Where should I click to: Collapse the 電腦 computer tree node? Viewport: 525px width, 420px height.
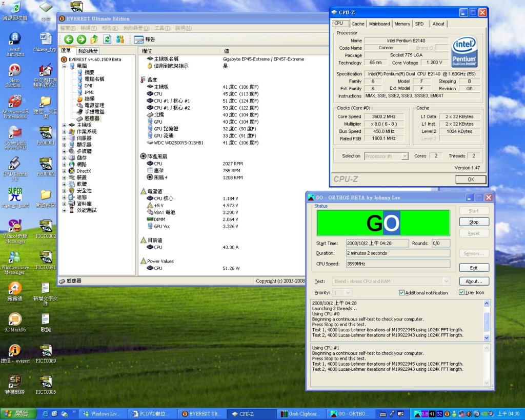click(x=64, y=66)
